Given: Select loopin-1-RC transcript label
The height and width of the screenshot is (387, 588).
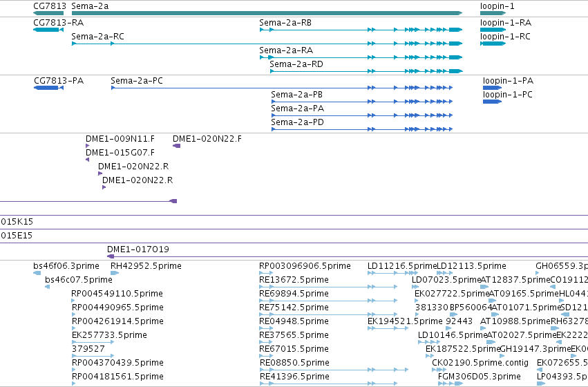Looking at the screenshot, I should 505,37.
